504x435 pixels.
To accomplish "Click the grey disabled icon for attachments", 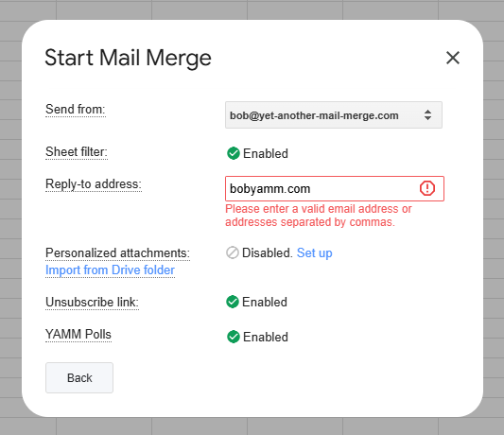I will click(x=233, y=252).
